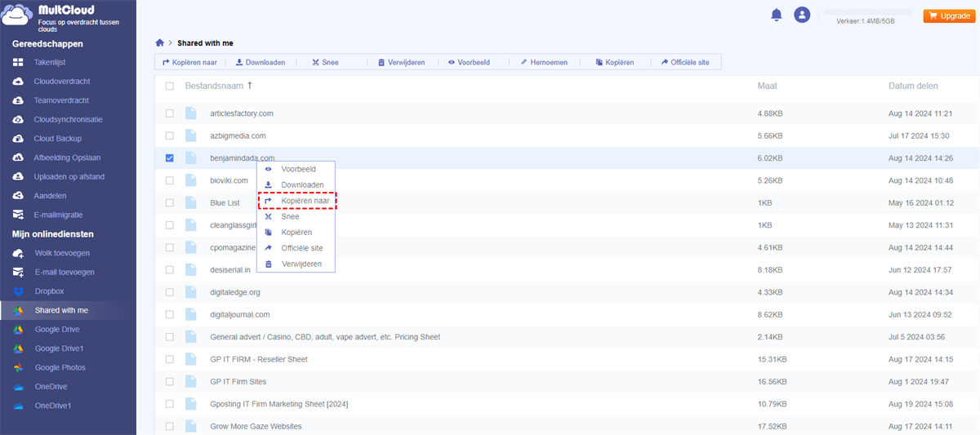
Task: Open the OneDrive1 cloud
Action: point(53,406)
